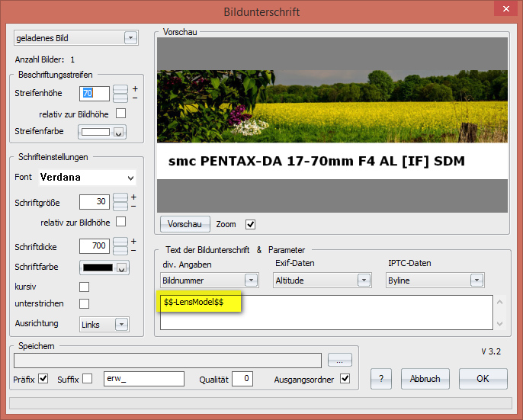Uncheck the Zoom checkbox
Viewport: 523px width, 420px height.
click(x=251, y=225)
